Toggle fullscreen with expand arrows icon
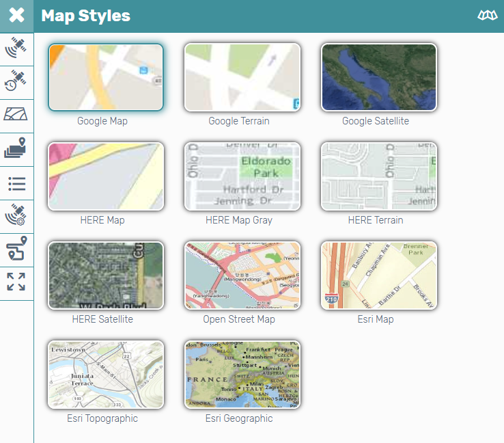 [16, 282]
